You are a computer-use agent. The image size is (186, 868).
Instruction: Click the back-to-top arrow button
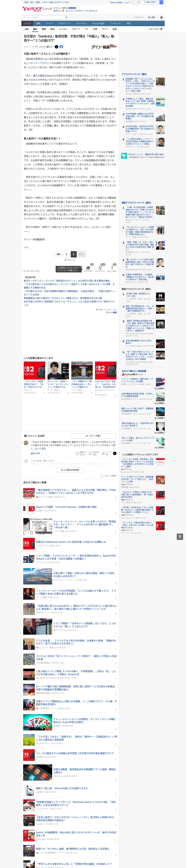pos(180,536)
